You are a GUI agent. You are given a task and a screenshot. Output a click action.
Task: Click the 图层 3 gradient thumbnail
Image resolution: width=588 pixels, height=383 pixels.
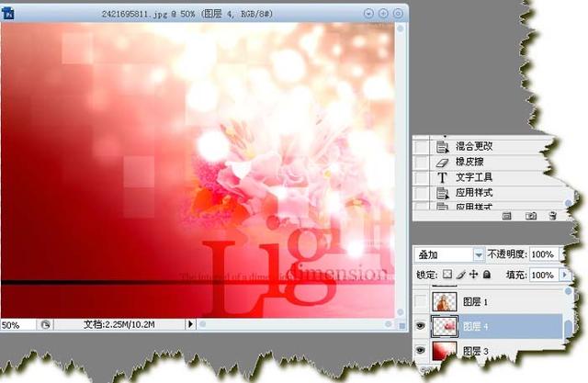[445, 351]
